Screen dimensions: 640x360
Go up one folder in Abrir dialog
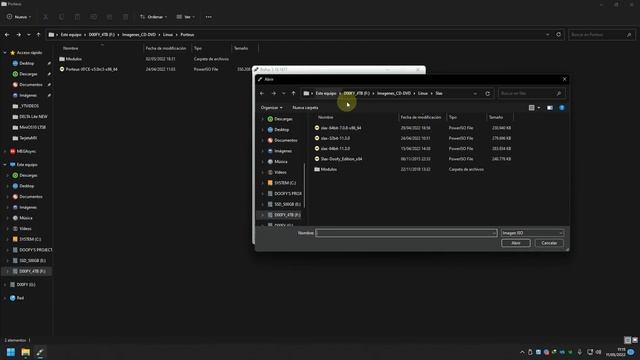[x=293, y=93]
